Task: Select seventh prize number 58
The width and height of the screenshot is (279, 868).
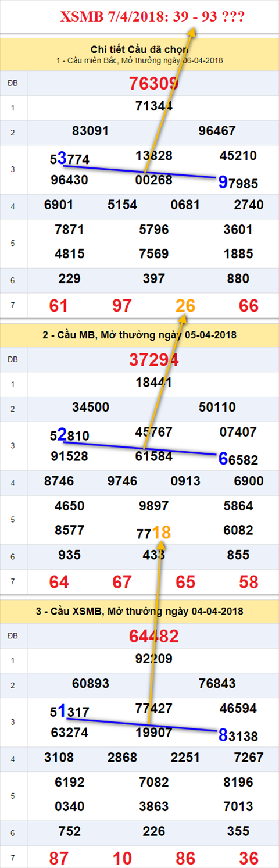Action: [x=249, y=582]
